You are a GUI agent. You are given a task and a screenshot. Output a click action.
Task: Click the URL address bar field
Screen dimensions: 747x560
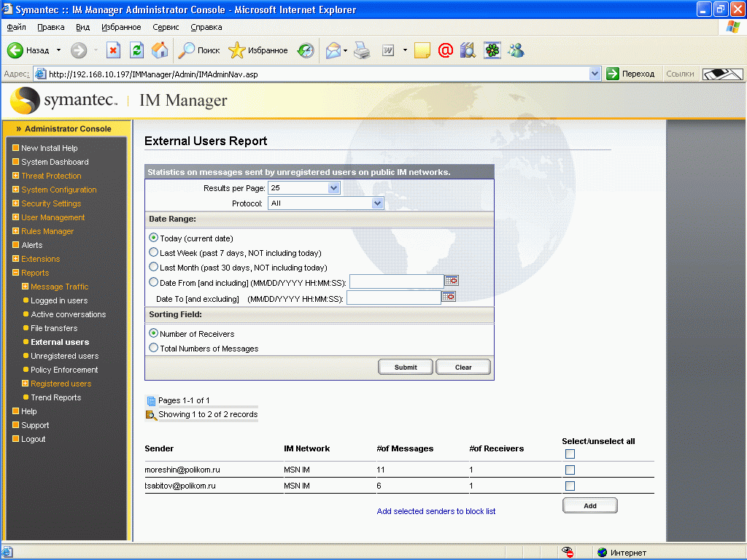(317, 74)
